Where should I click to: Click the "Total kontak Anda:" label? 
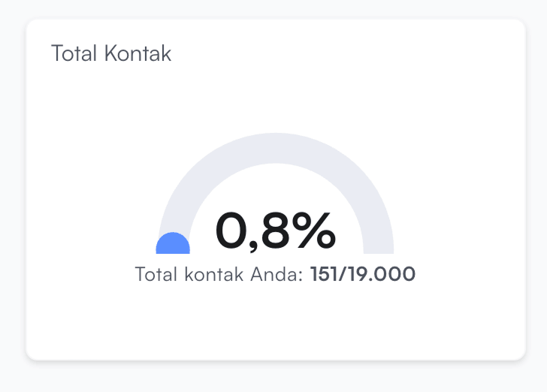(x=219, y=274)
